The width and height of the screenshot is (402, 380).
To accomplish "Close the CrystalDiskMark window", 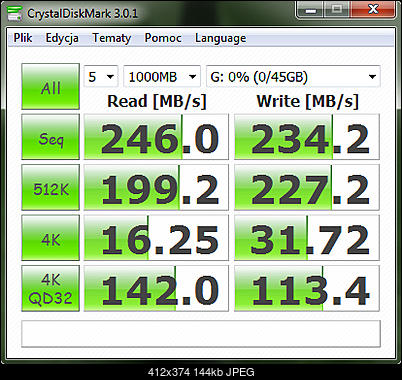I will click(x=373, y=10).
